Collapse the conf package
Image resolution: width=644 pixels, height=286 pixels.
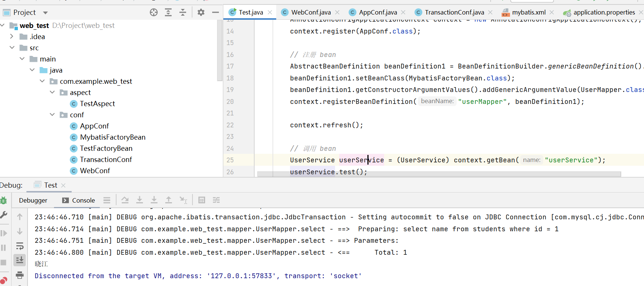[52, 115]
